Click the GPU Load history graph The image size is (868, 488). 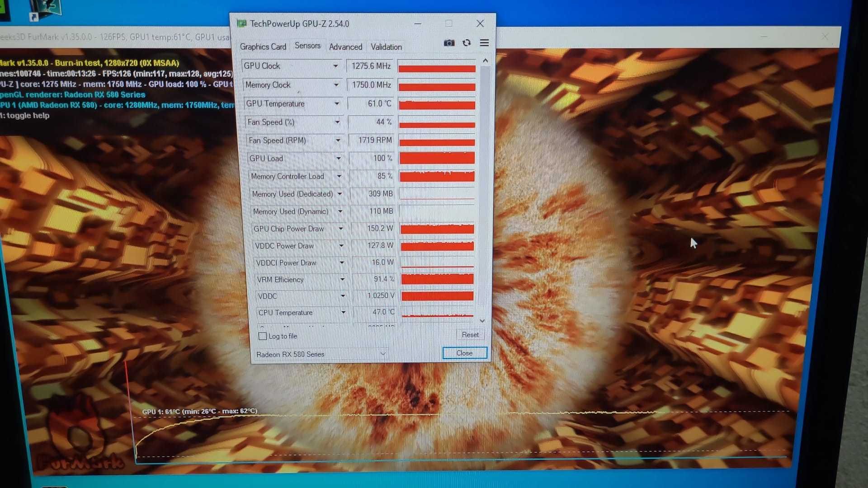(x=437, y=158)
